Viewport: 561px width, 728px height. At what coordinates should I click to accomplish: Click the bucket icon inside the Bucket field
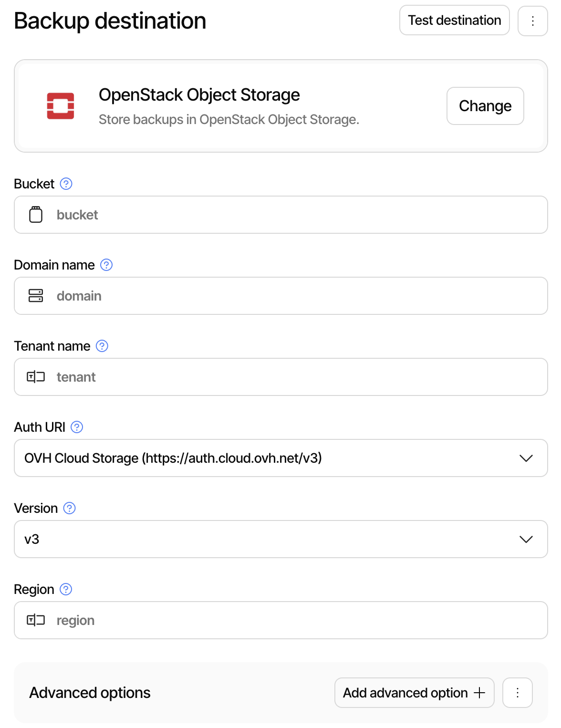coord(35,215)
